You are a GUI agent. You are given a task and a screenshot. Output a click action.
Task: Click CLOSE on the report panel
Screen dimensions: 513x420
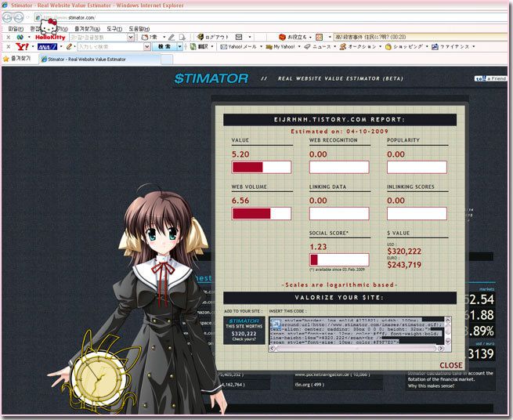(451, 365)
